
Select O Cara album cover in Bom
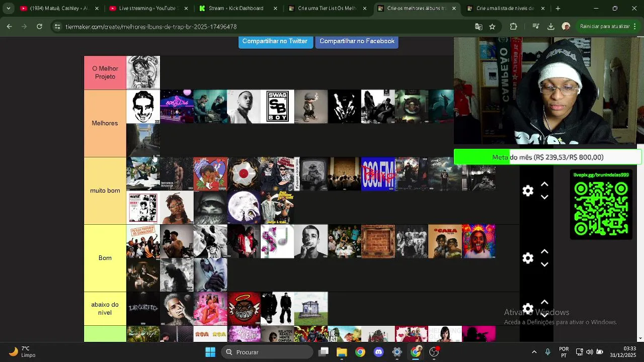click(445, 241)
